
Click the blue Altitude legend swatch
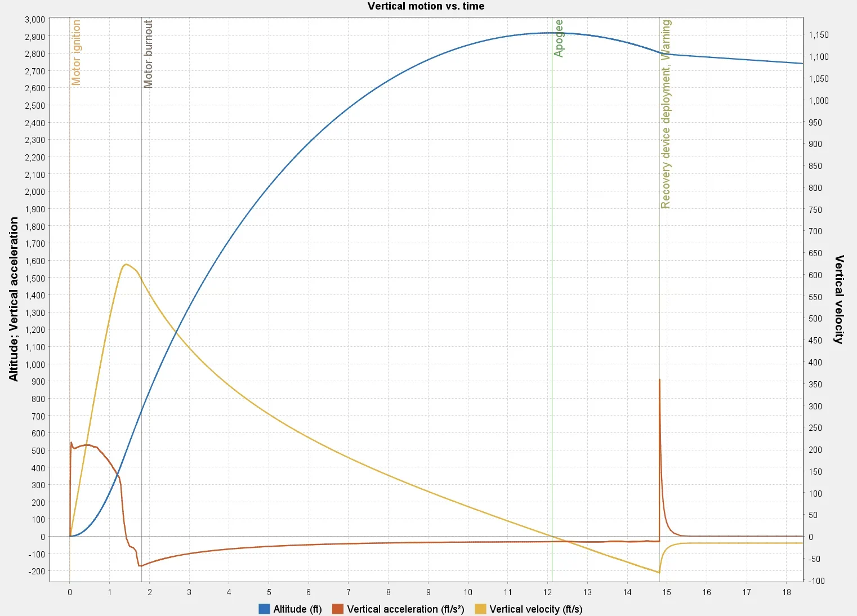coord(264,609)
